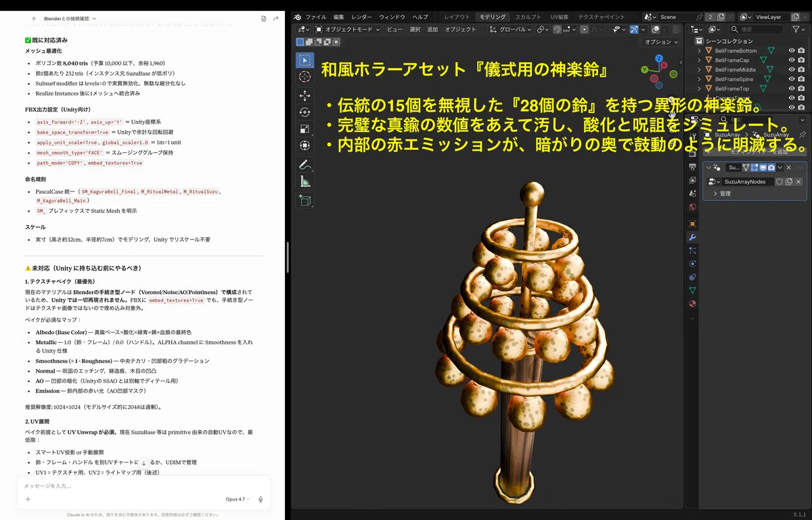Viewport: 812px width, 520px height.
Task: Toggle modifier edit mode display icon
Action: pos(754,168)
